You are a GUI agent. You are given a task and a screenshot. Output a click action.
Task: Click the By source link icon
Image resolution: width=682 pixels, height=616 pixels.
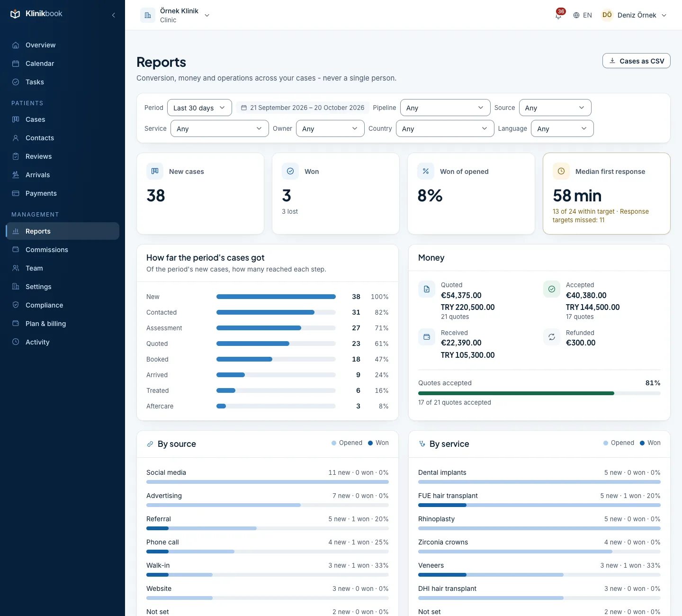(150, 444)
